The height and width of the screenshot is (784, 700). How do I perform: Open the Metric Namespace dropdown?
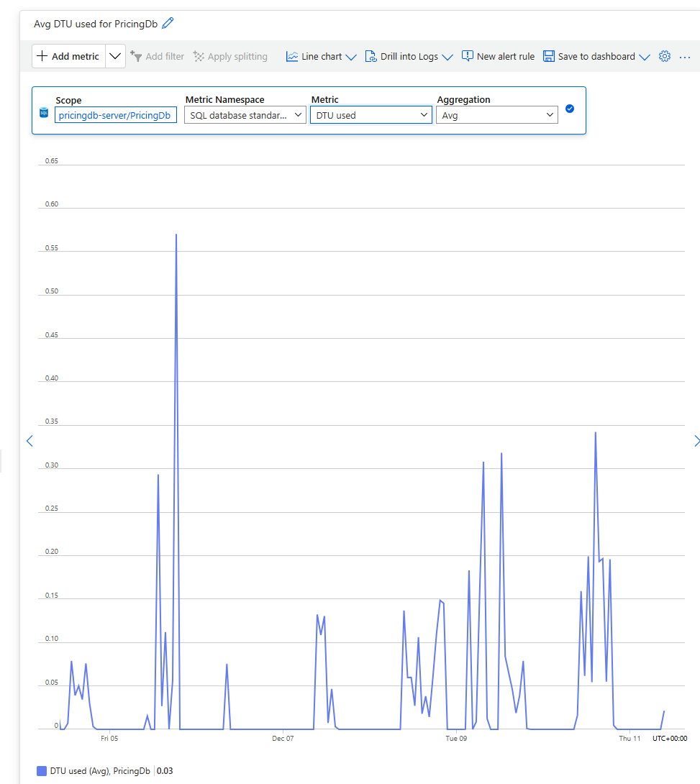(245, 115)
